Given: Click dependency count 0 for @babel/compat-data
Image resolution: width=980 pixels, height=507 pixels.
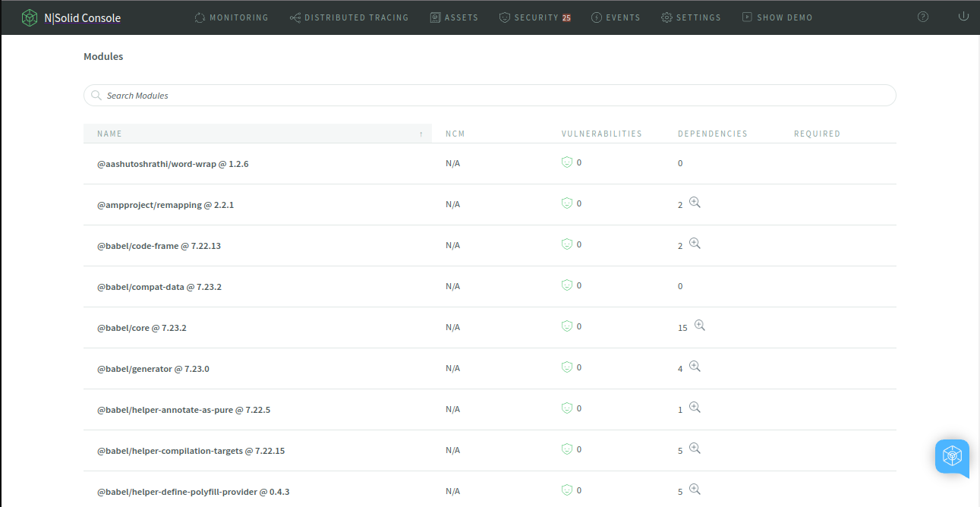Looking at the screenshot, I should [x=680, y=287].
